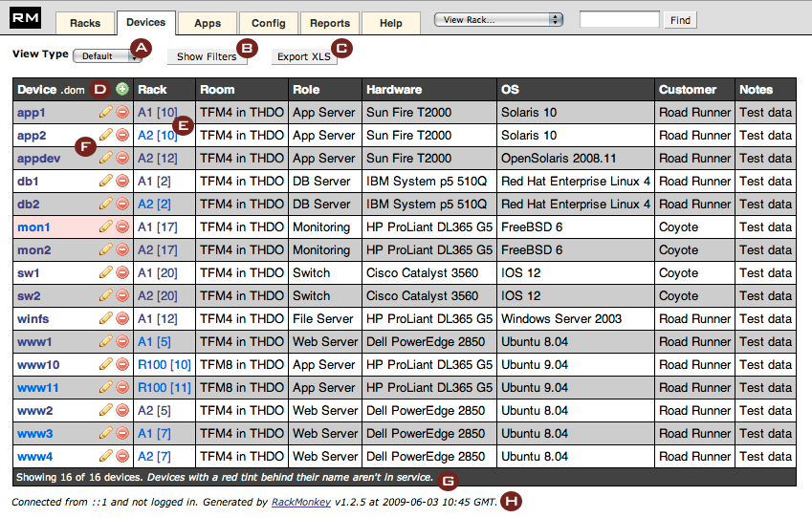Delete the appdev device with the red minus icon
The width and height of the screenshot is (812, 518).
122,158
